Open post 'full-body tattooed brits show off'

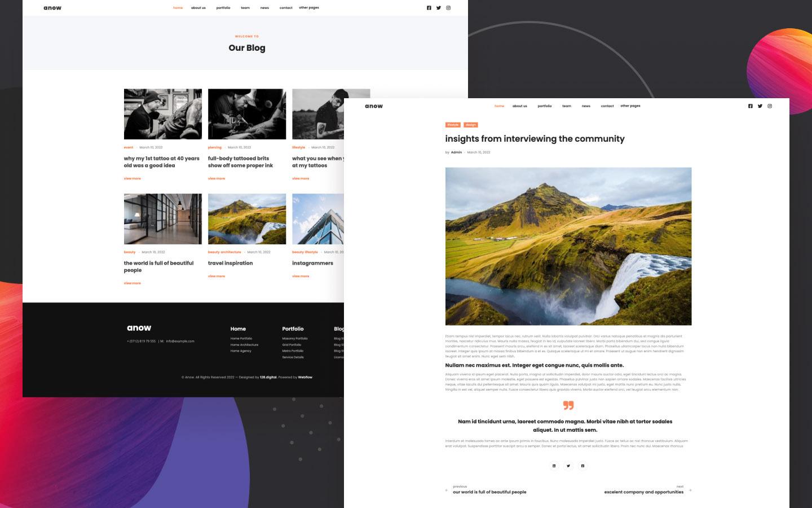point(240,162)
